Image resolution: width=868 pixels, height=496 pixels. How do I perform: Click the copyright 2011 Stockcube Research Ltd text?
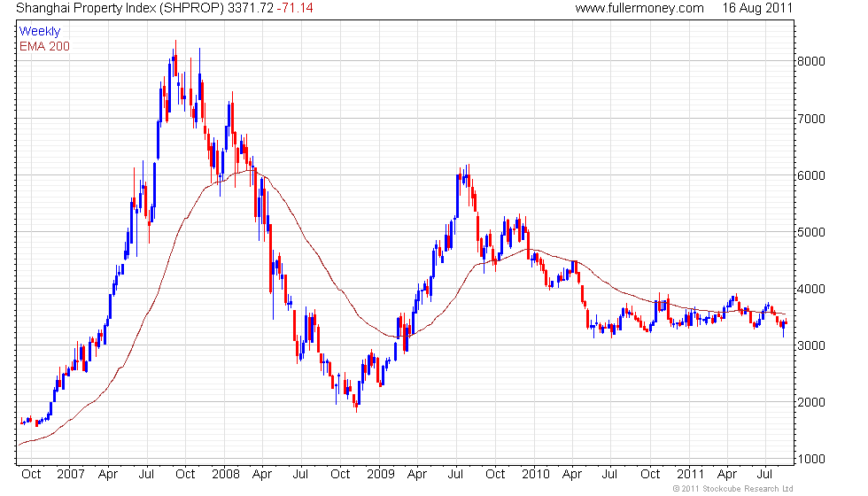pyautogui.click(x=733, y=489)
